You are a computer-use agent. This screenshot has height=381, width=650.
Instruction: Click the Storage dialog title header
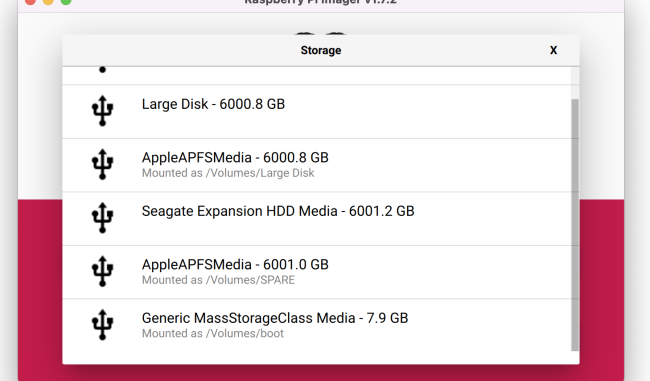[x=321, y=50]
